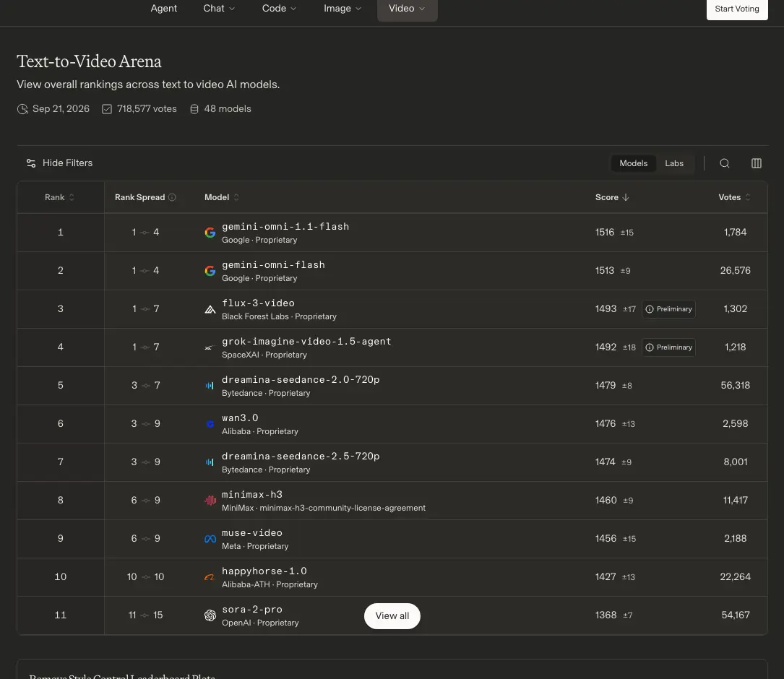Open the Agent navigation tab
Image resolution: width=784 pixels, height=679 pixels.
point(163,9)
